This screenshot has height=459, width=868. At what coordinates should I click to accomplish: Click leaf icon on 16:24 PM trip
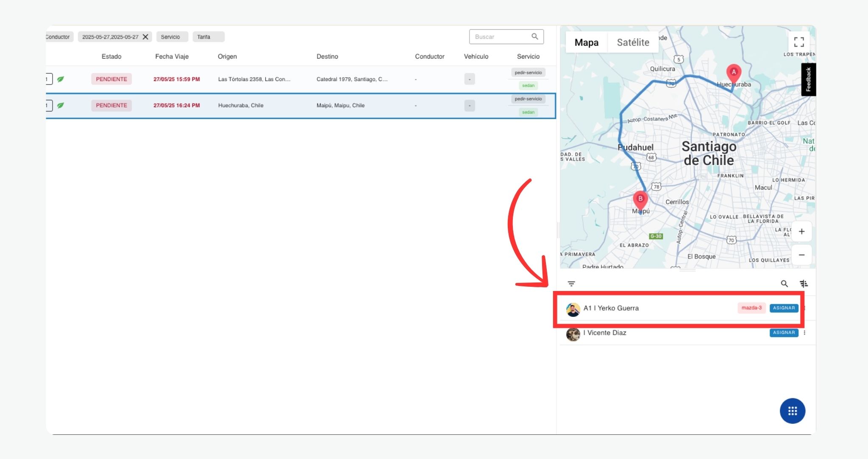point(61,105)
